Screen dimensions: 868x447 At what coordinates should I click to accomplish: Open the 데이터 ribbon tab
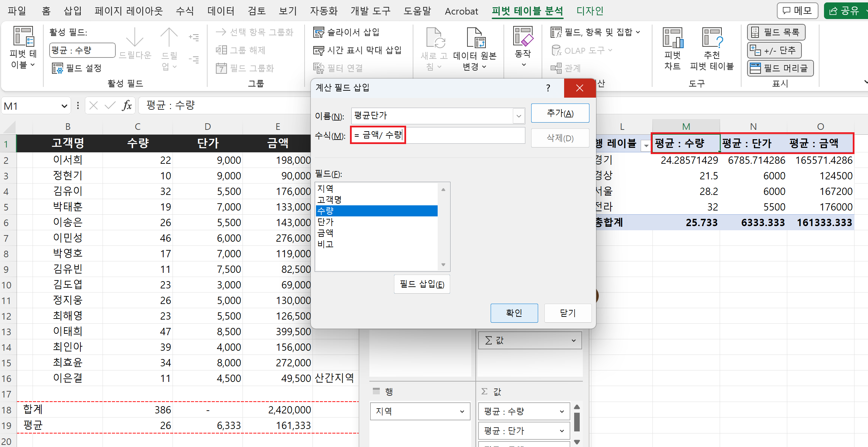click(221, 11)
